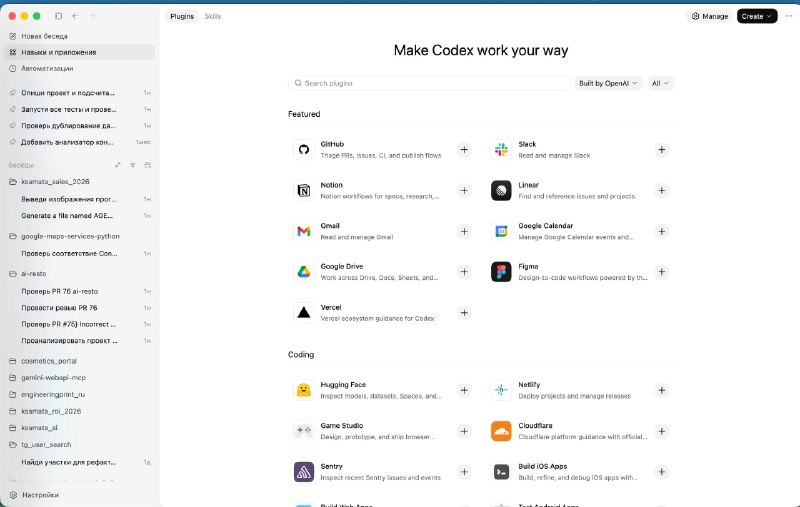Expand the All category dropdown
The height and width of the screenshot is (507, 800).
(x=660, y=83)
